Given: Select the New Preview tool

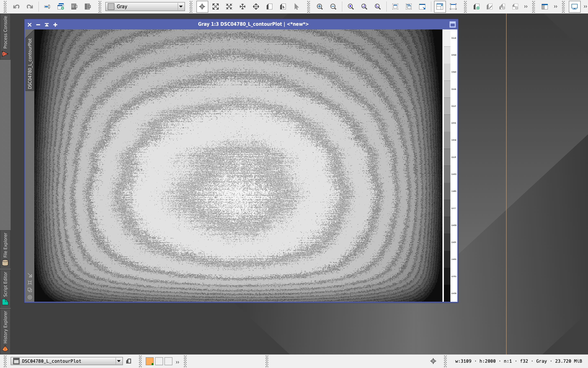Looking at the screenshot, I should 269,7.
